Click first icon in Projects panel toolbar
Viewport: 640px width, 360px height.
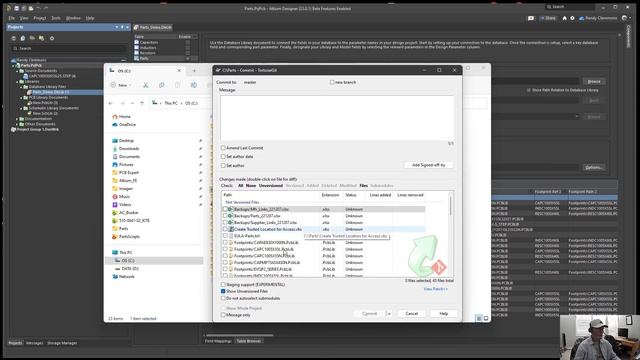click(x=13, y=38)
